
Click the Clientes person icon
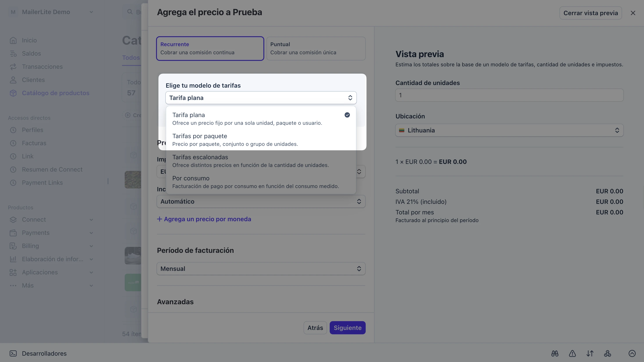tap(13, 80)
